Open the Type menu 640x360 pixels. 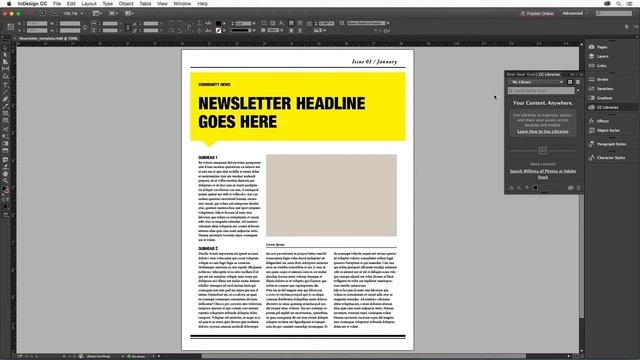[x=107, y=4]
